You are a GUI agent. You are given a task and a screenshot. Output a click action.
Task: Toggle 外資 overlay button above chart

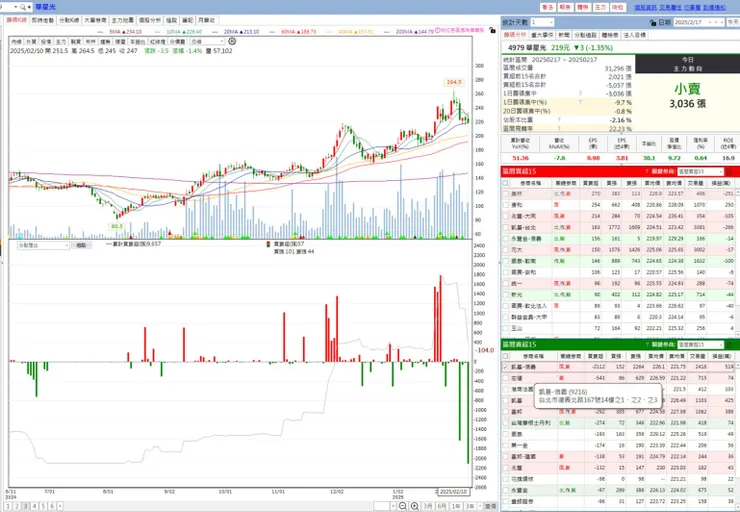(31, 42)
